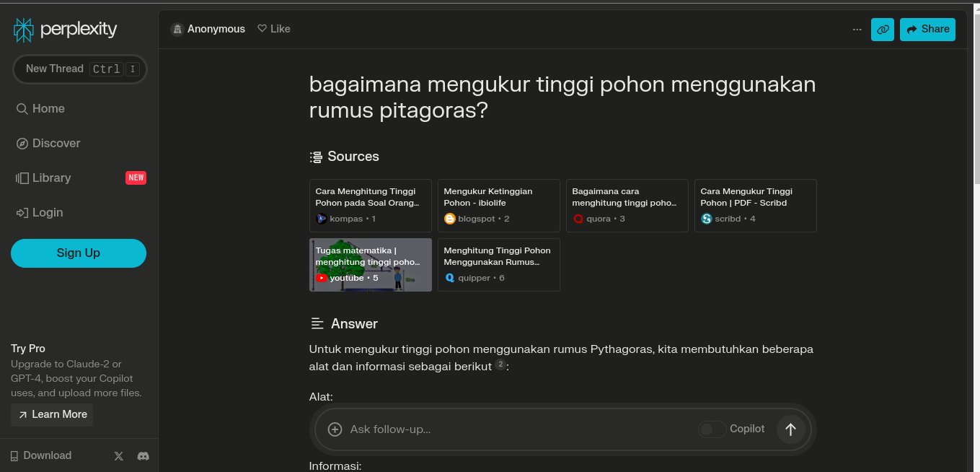Click the Anonymous profile badge

[x=208, y=28]
